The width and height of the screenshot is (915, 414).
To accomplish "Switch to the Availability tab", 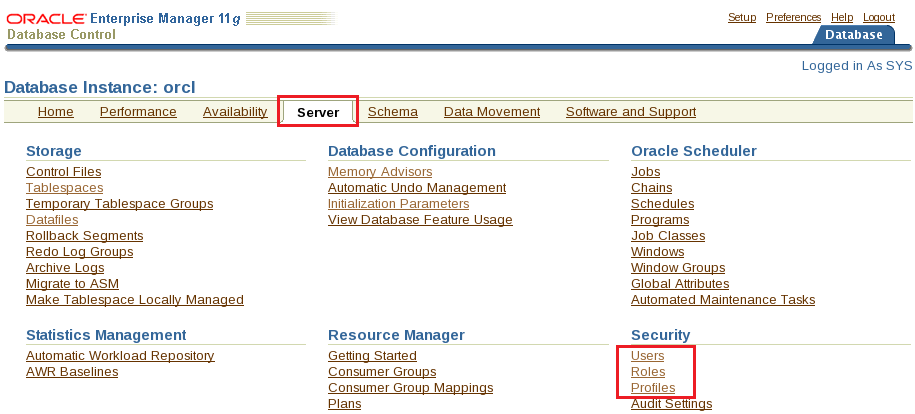I will click(235, 112).
